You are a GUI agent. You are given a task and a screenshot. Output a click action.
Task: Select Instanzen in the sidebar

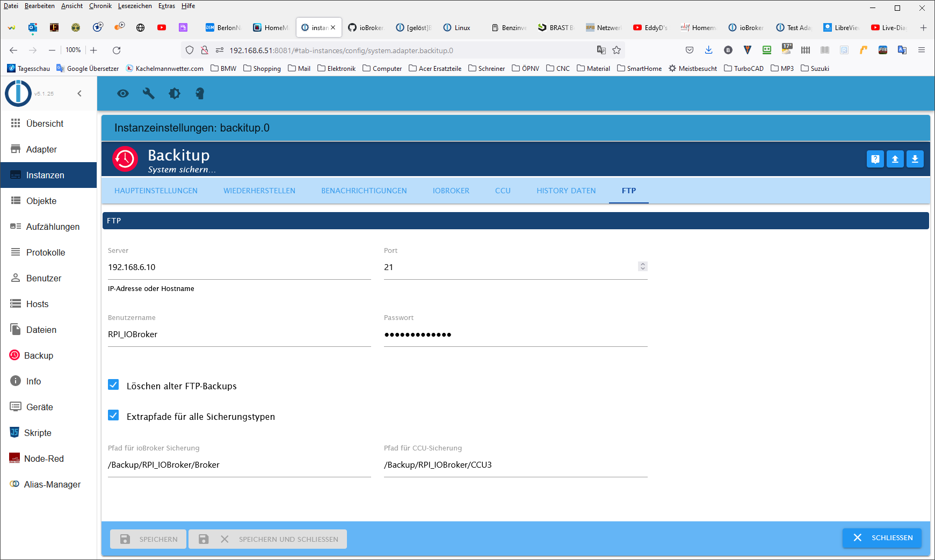tap(48, 175)
